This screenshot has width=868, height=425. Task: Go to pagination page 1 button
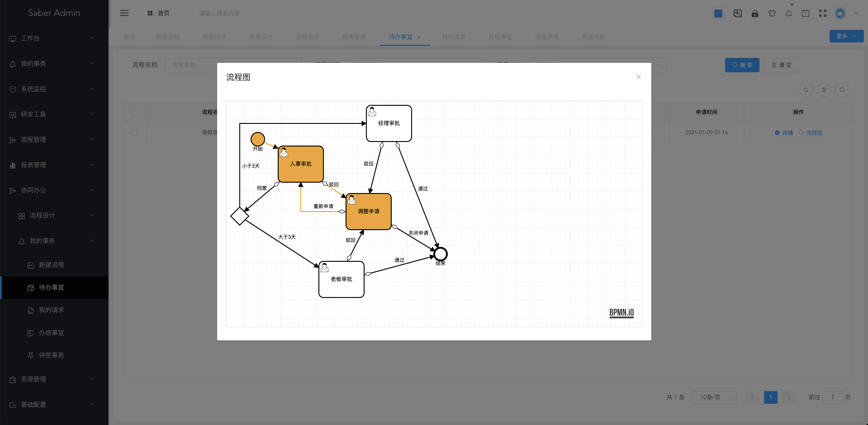coord(771,397)
